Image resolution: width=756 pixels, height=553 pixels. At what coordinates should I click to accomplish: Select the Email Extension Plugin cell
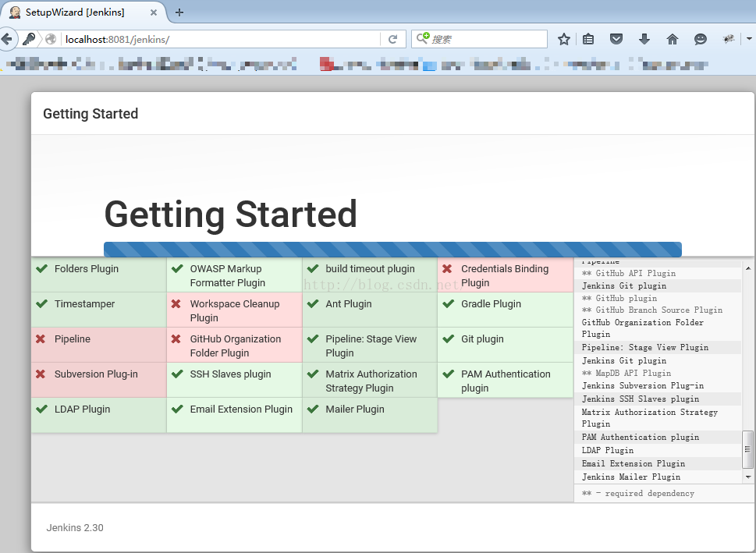pyautogui.click(x=234, y=415)
